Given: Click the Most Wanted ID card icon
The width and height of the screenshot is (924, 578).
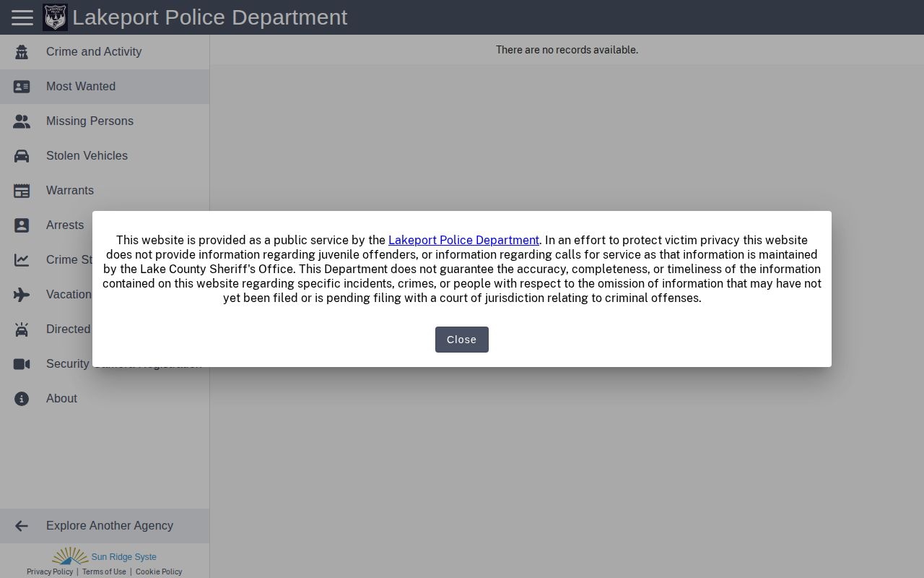Looking at the screenshot, I should [22, 87].
